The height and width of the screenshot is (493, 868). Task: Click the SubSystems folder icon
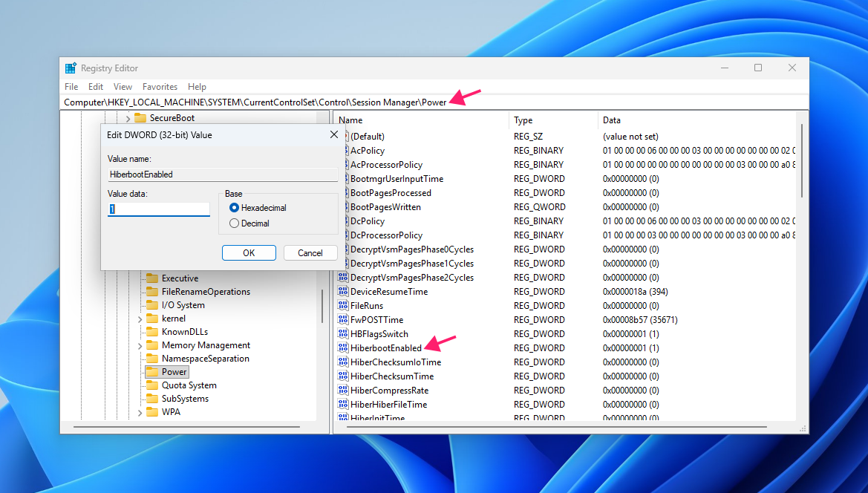point(151,399)
